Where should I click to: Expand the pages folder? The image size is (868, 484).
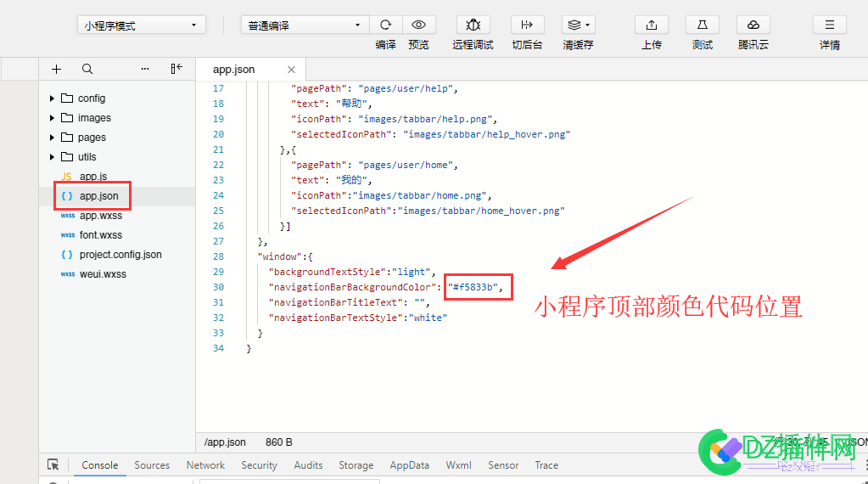point(52,138)
